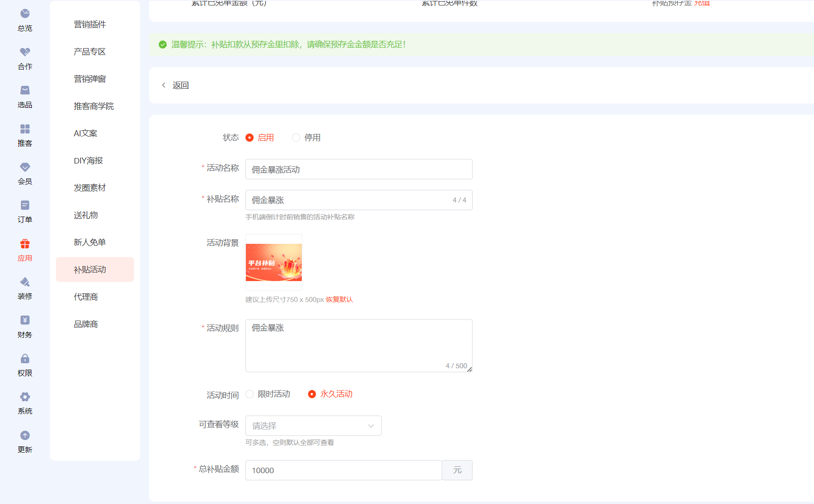Open the 财务 finance icon
814x504 pixels.
[25, 320]
